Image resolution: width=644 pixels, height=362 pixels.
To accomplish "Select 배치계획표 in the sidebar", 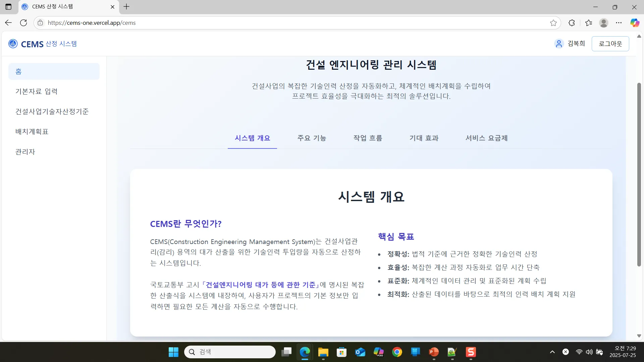I will click(32, 131).
